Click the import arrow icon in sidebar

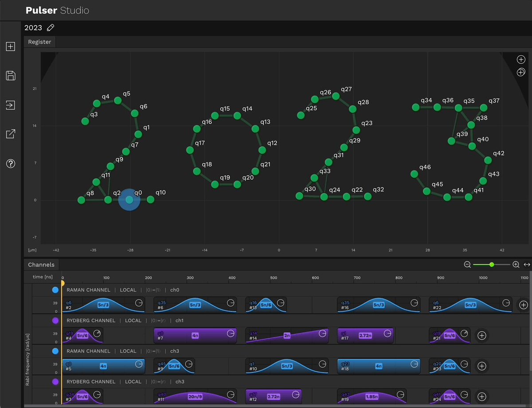click(x=11, y=105)
